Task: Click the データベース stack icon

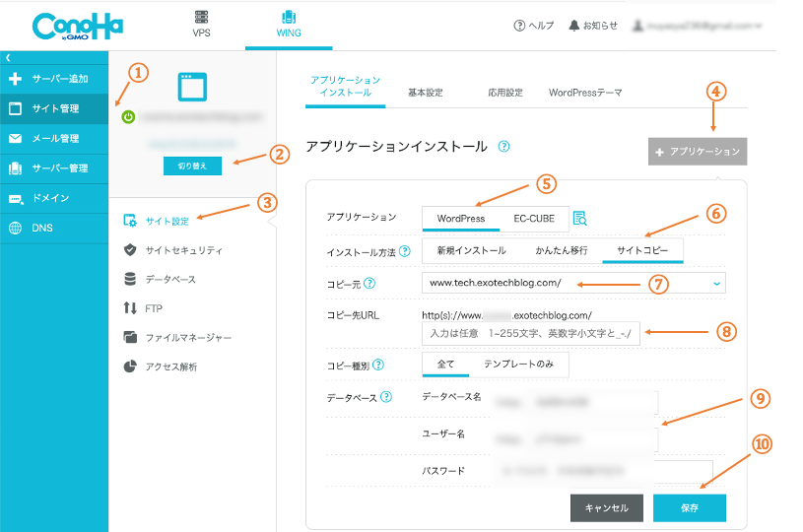Action: point(130,279)
